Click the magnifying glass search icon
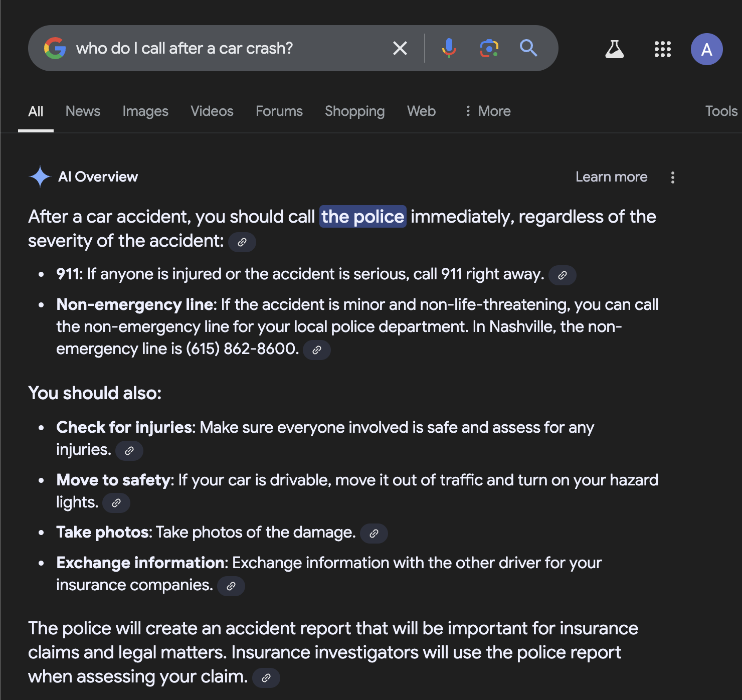742x700 pixels. 528,49
